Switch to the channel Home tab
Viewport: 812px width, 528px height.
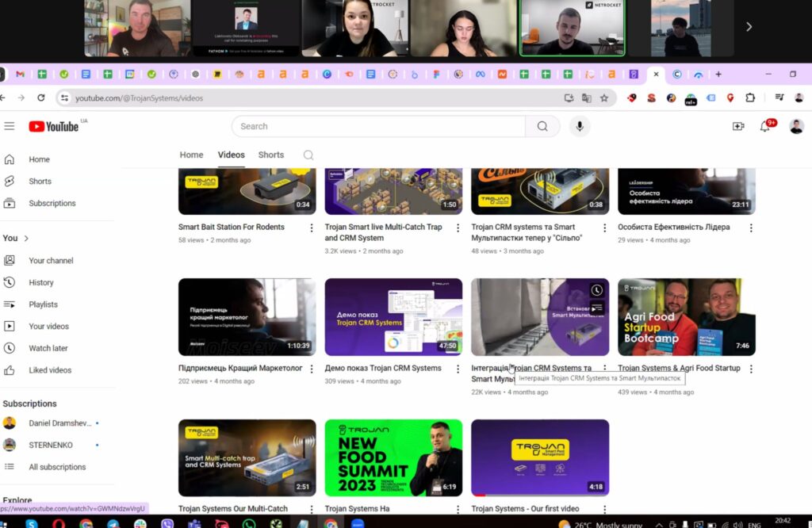click(x=191, y=155)
